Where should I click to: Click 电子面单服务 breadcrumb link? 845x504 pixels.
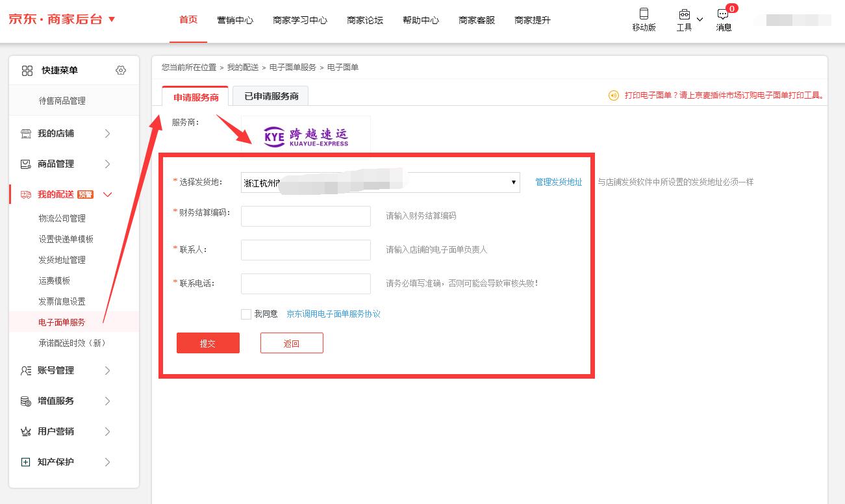(293, 68)
